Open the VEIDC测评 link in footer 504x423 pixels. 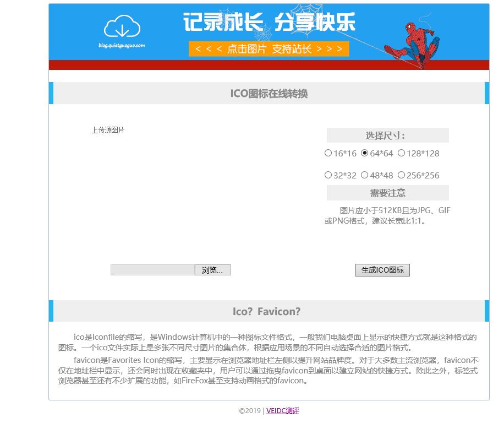coord(282,410)
